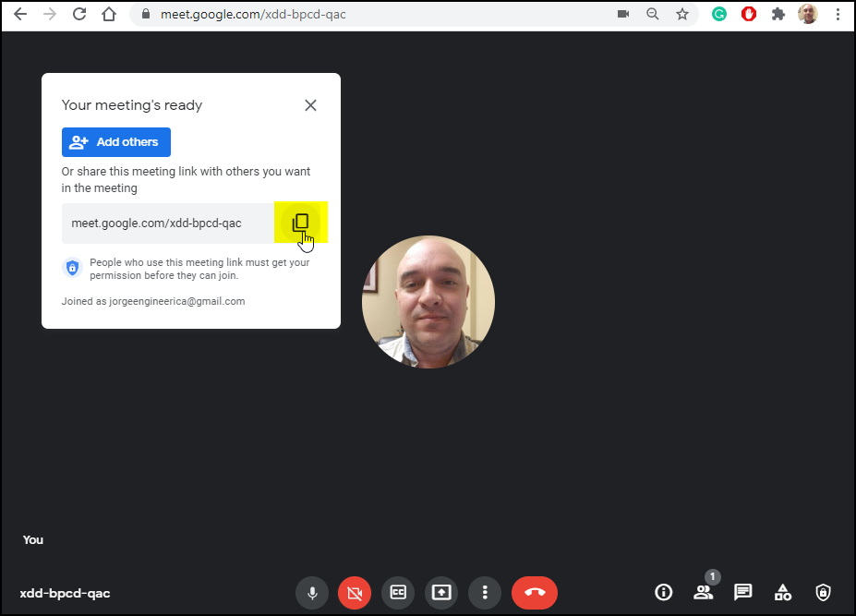Leave the call with red hang-up button
Screen dimensions: 856x616
click(535, 593)
